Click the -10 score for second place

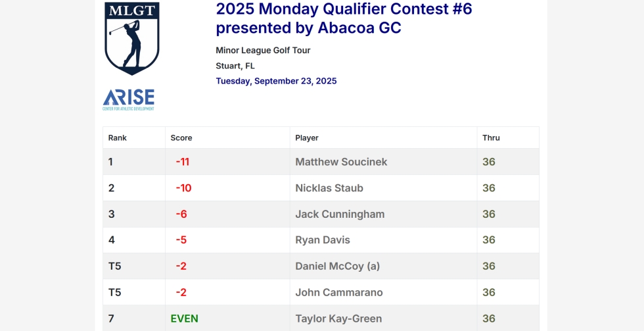pos(183,188)
